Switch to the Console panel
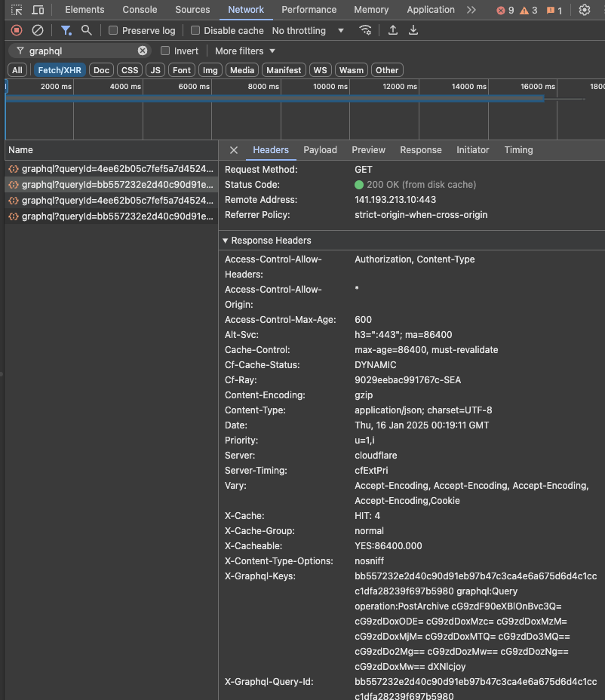The image size is (605, 700). (x=140, y=9)
